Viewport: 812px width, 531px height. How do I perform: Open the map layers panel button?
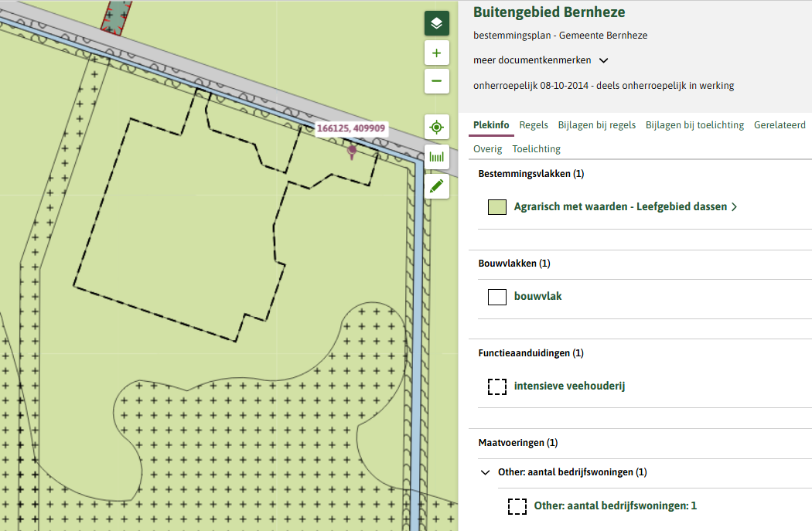point(437,23)
